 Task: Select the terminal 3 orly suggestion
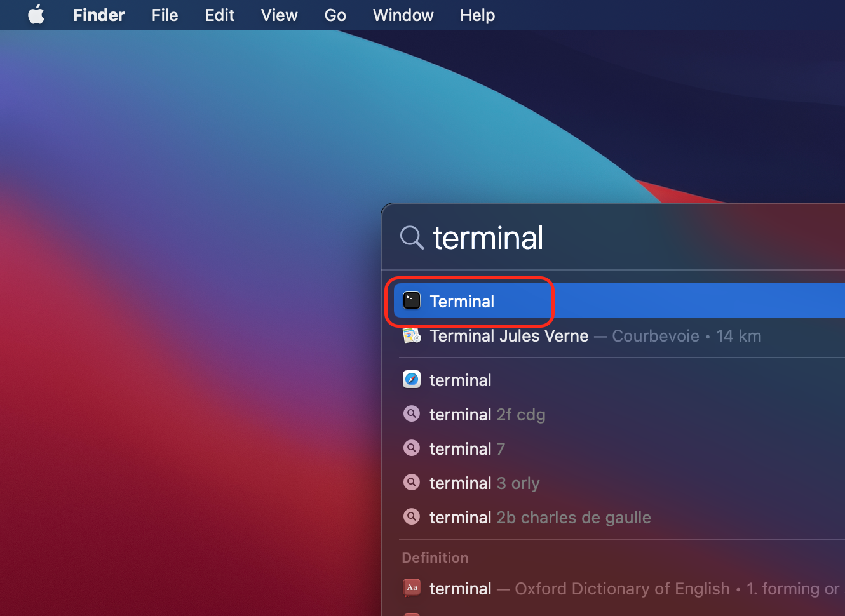619,483
